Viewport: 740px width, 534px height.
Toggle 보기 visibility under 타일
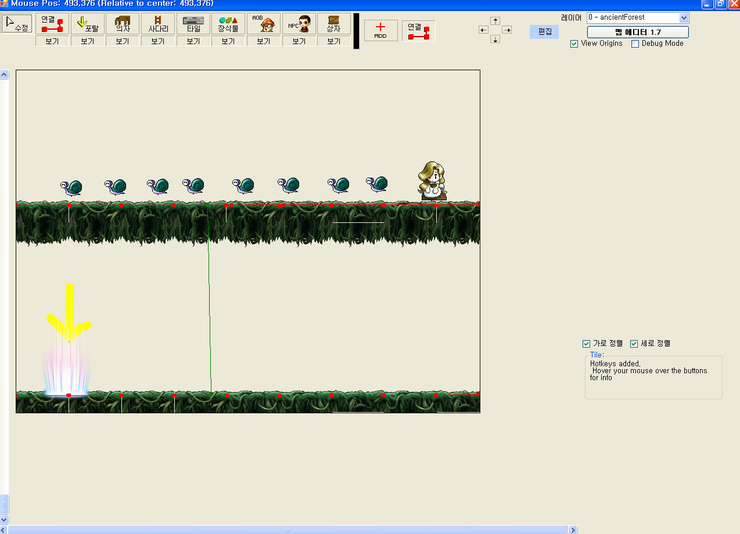pos(193,41)
